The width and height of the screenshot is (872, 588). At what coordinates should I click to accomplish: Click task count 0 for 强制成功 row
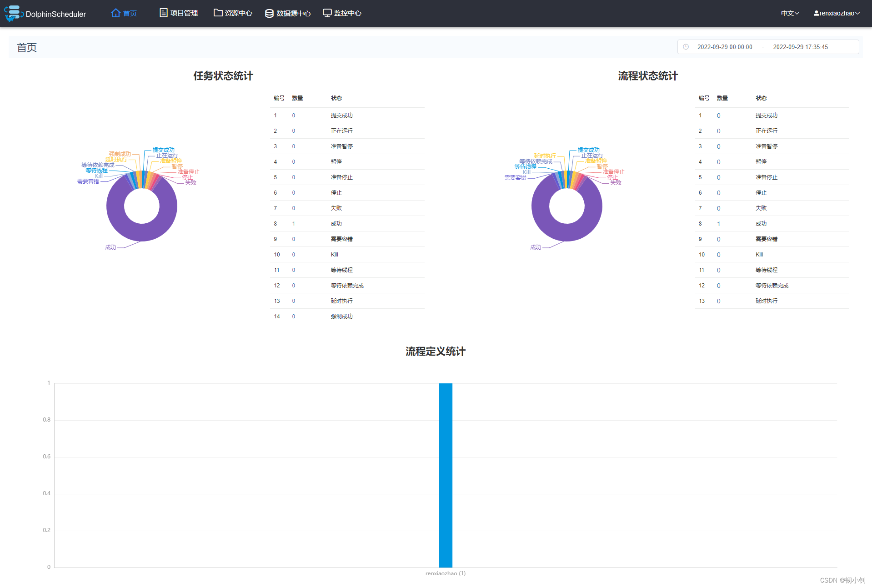[x=294, y=317]
